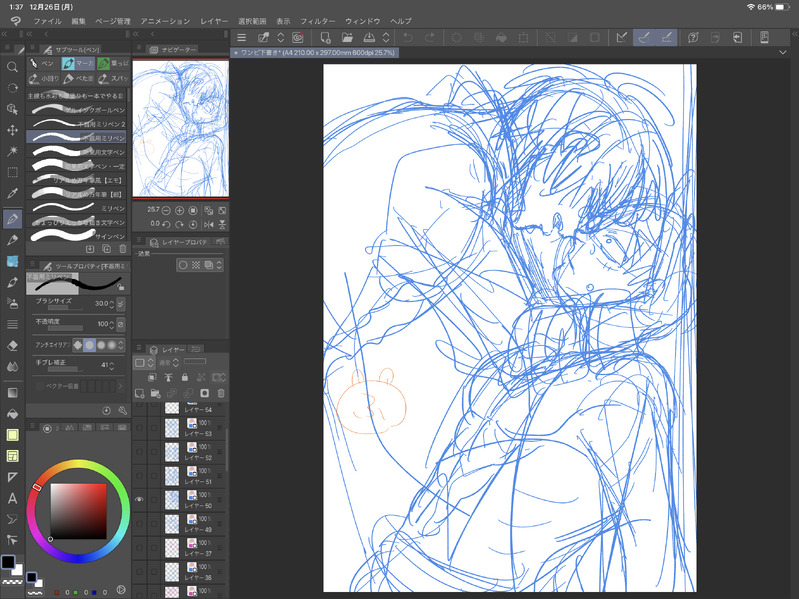Screen dimensions: 799x599
Task: Expand layer property effect options
Action: [x=219, y=265]
